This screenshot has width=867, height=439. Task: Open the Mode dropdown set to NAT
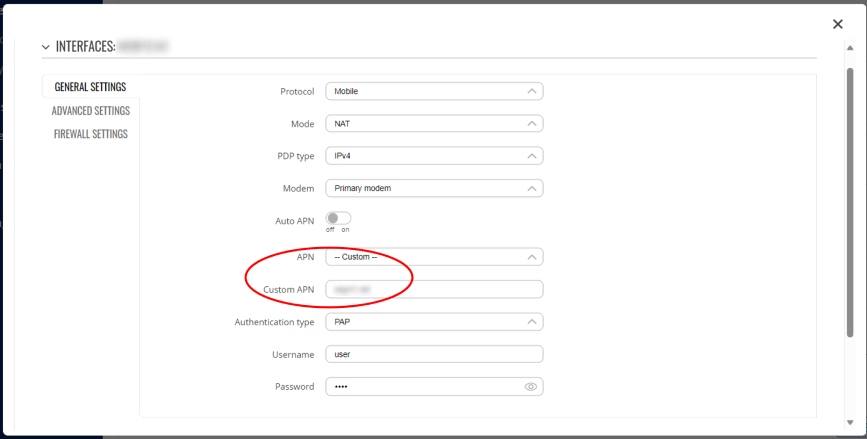434,124
